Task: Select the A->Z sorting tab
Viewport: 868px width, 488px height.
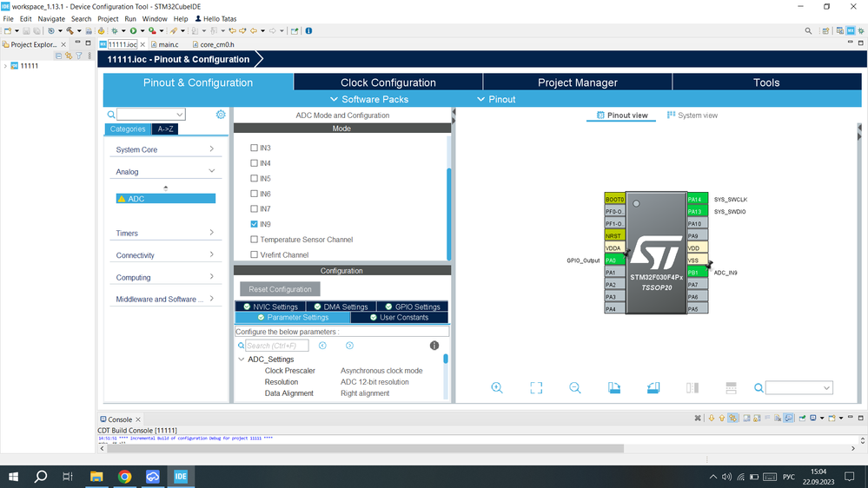Action: [165, 129]
